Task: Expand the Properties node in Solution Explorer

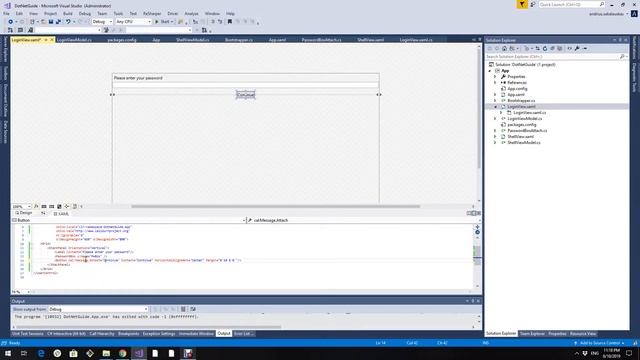Action: point(495,77)
